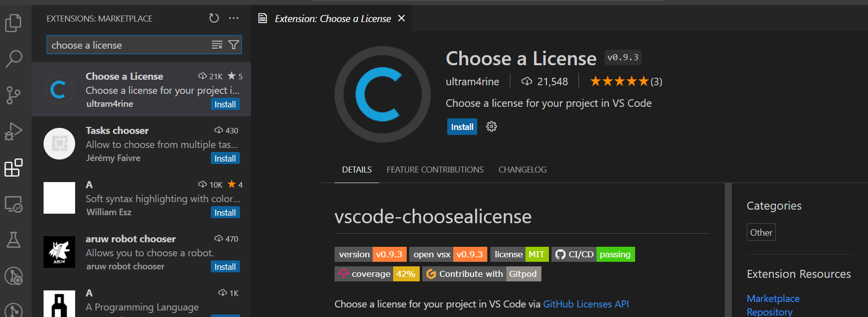
Task: Click the Tasks chooser extension icon
Action: pos(59,143)
